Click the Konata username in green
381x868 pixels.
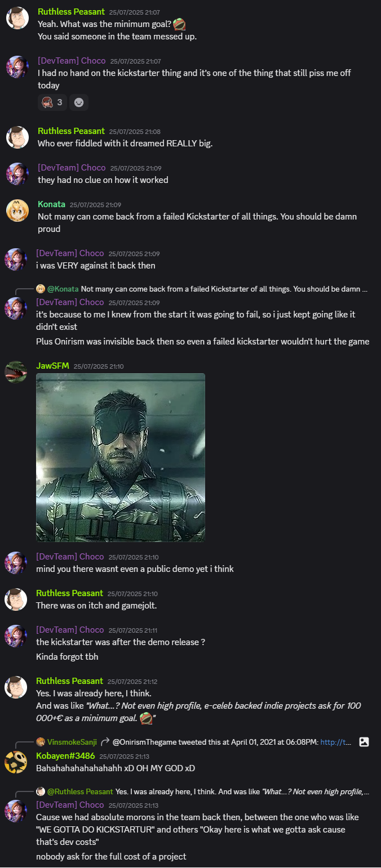51,205
